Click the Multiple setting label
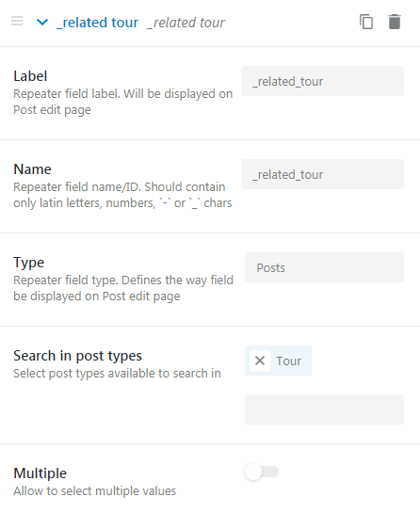The image size is (420, 513). click(40, 473)
